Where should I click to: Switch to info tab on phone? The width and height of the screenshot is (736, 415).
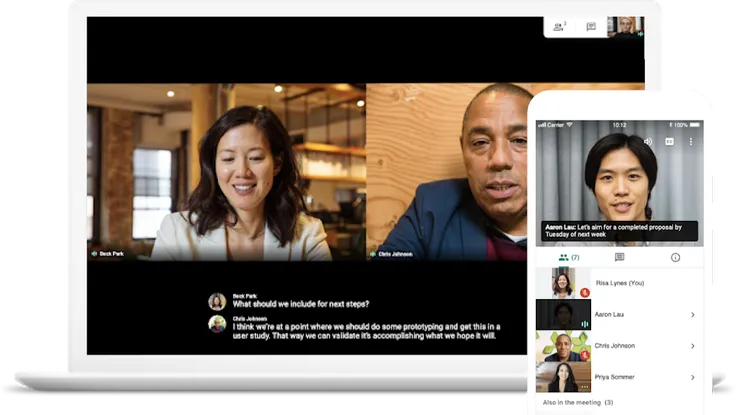[675, 257]
